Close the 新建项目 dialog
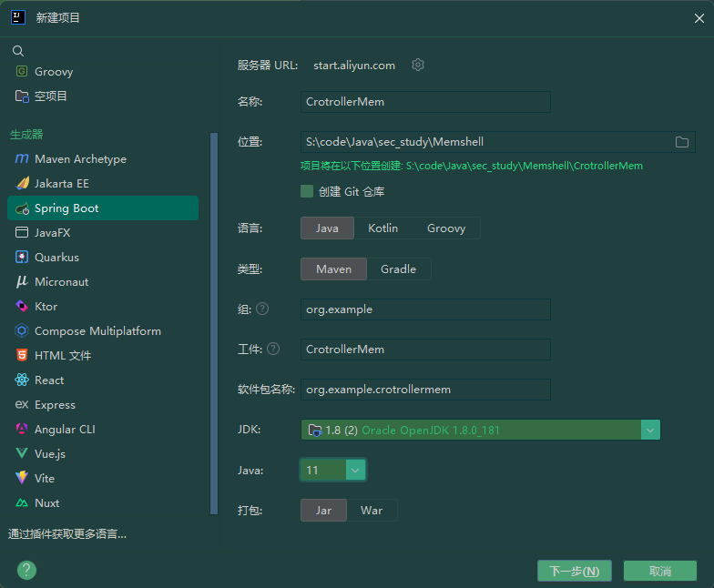714x588 pixels. tap(699, 18)
